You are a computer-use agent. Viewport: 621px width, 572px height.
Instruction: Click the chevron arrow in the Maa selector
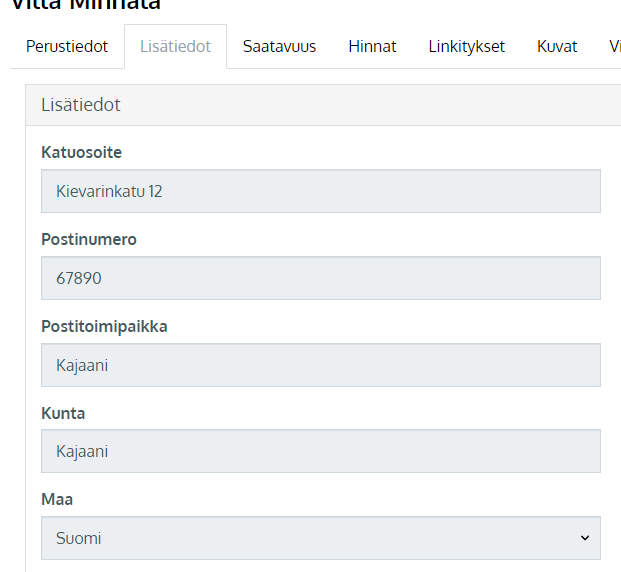coord(585,538)
